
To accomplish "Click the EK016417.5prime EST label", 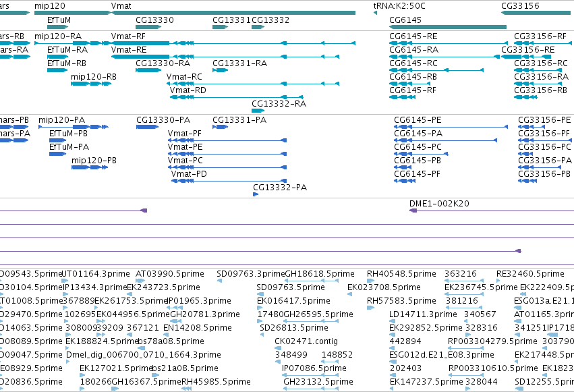I will (x=293, y=301).
